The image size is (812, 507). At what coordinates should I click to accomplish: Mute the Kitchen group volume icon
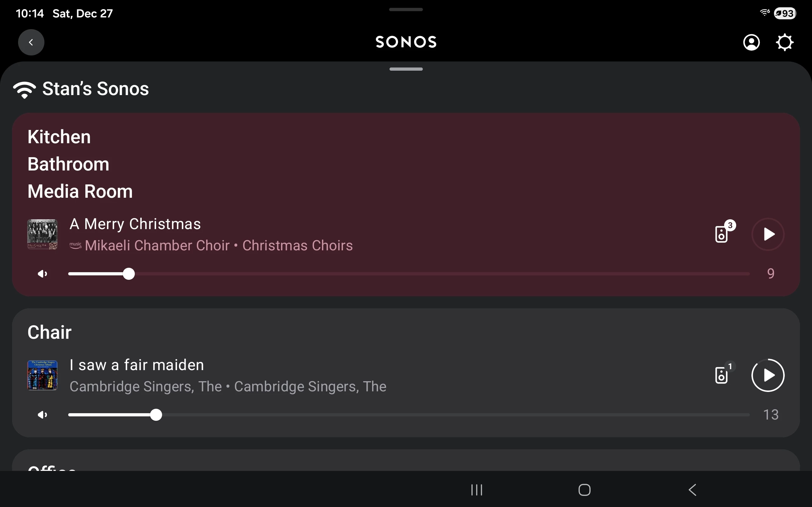(x=42, y=274)
